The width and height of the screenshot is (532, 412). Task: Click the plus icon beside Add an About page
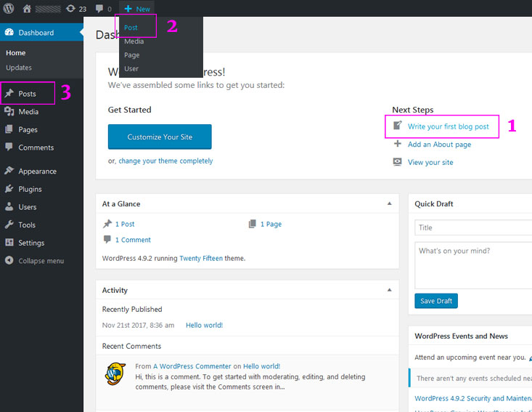pos(397,144)
